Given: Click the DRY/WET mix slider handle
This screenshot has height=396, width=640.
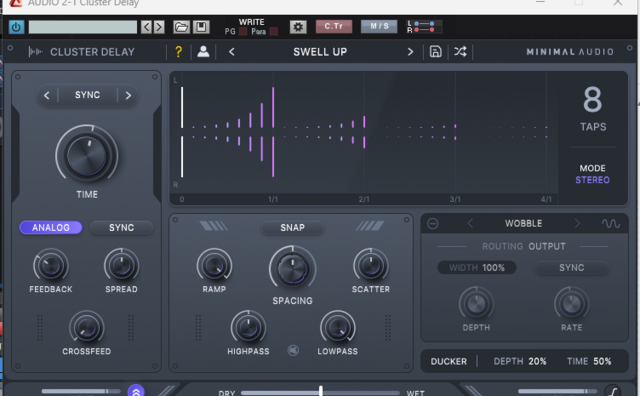Looking at the screenshot, I should (321, 391).
